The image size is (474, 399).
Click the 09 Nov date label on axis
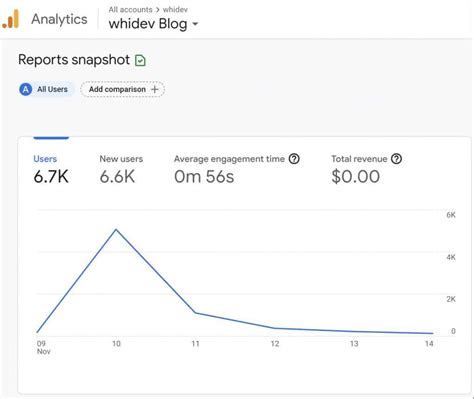[43, 347]
